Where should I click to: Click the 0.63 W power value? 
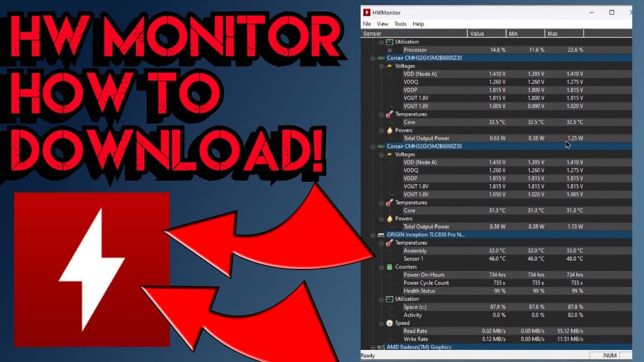[x=498, y=138]
